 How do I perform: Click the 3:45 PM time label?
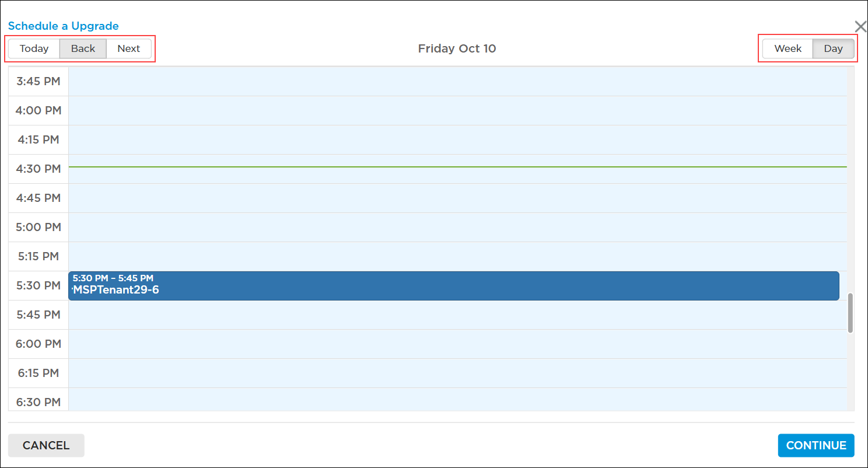coord(38,81)
